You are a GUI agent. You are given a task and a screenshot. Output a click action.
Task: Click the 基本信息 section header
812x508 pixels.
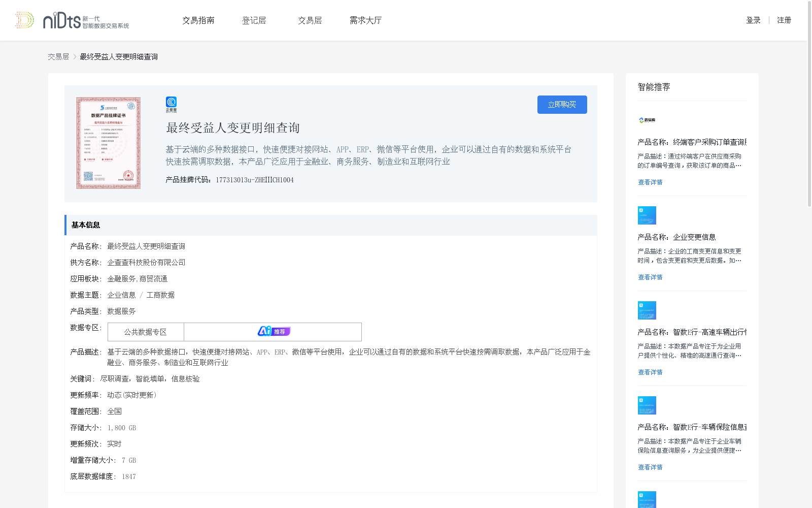coord(331,225)
